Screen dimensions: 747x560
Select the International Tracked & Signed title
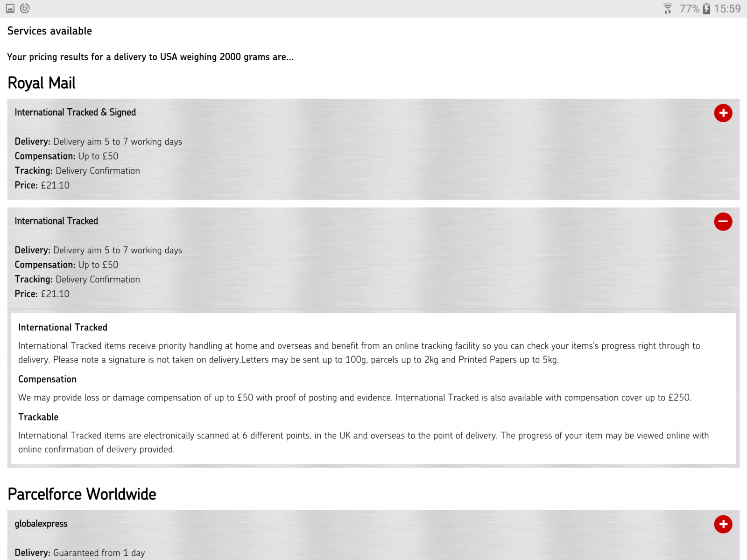(75, 112)
